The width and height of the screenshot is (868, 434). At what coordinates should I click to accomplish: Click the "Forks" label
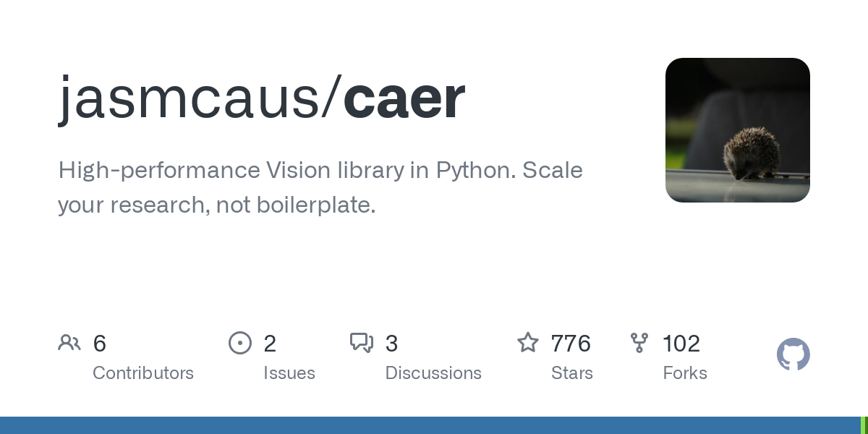pyautogui.click(x=684, y=373)
